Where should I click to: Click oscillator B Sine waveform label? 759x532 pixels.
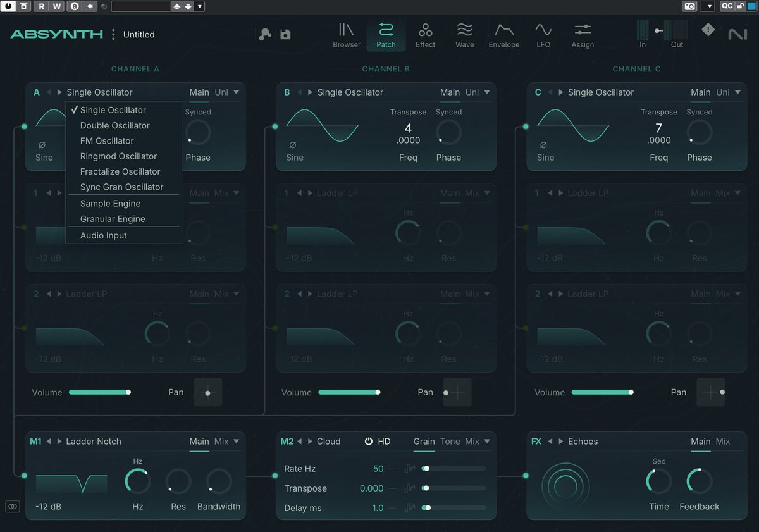(295, 158)
